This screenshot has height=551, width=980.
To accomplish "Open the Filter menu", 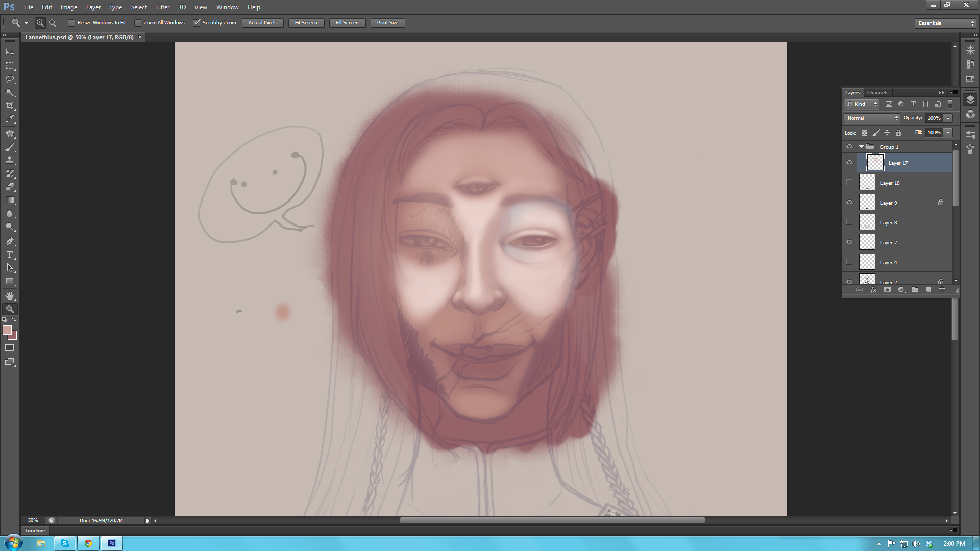I will tap(162, 7).
